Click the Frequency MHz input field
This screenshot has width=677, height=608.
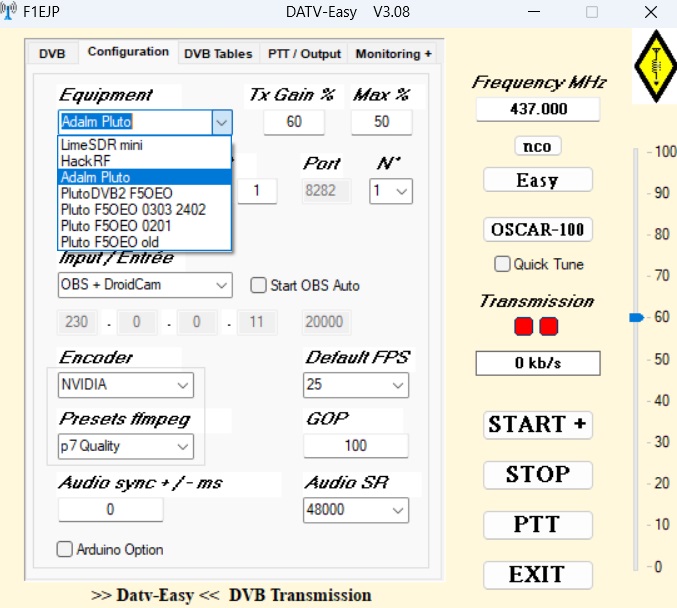pyautogui.click(x=537, y=109)
